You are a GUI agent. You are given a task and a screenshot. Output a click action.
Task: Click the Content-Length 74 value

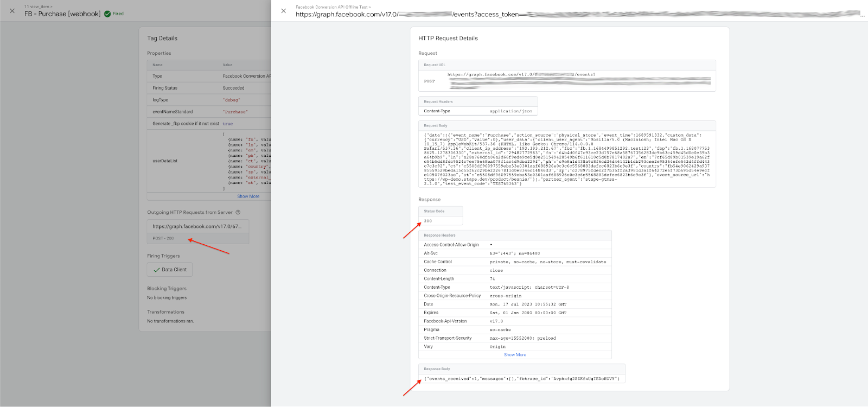[492, 279]
